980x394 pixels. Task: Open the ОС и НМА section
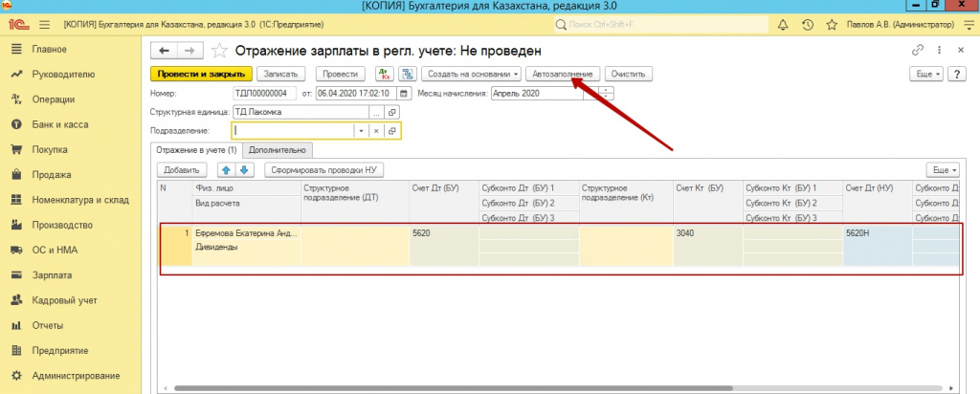[55, 250]
